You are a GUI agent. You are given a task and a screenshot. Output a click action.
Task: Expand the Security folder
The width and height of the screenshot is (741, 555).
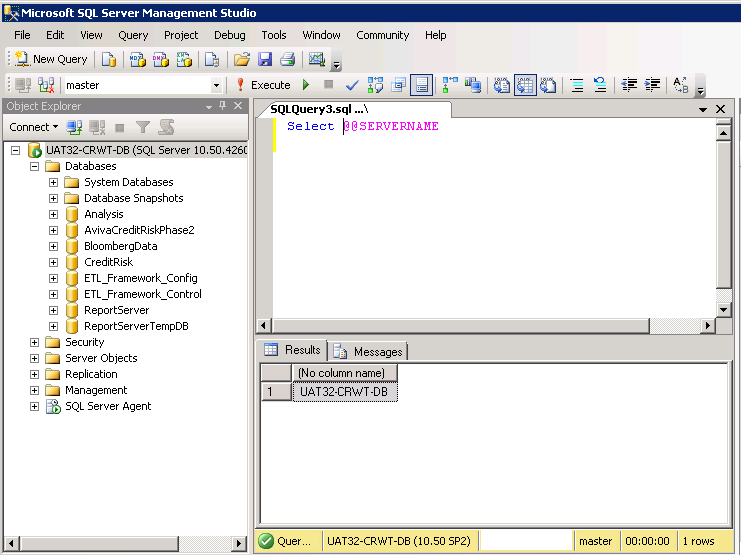34,342
